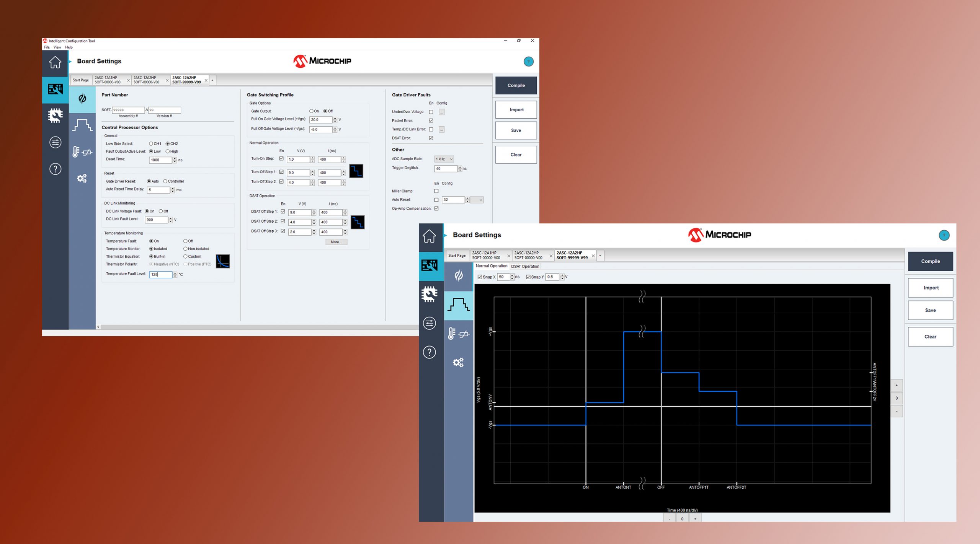Click the horizontal scrollbar at window bottom
The width and height of the screenshot is (980, 544).
point(256,327)
